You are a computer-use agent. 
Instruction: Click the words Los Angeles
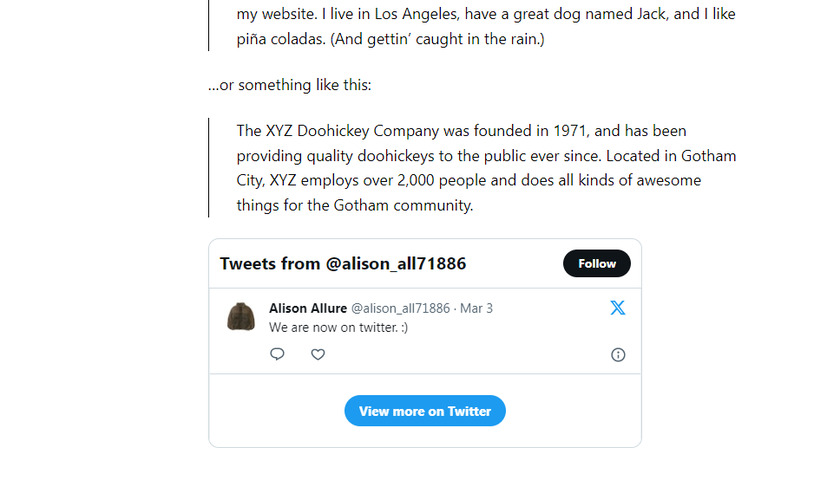pos(416,14)
